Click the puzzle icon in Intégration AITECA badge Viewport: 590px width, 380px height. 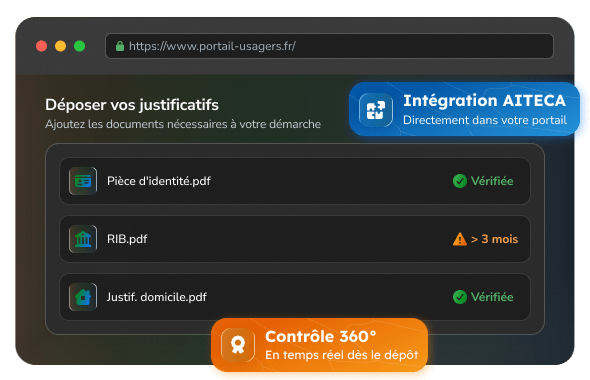coord(376,110)
